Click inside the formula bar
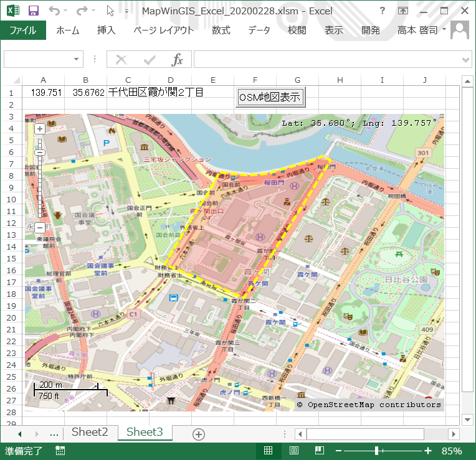 tap(327, 59)
